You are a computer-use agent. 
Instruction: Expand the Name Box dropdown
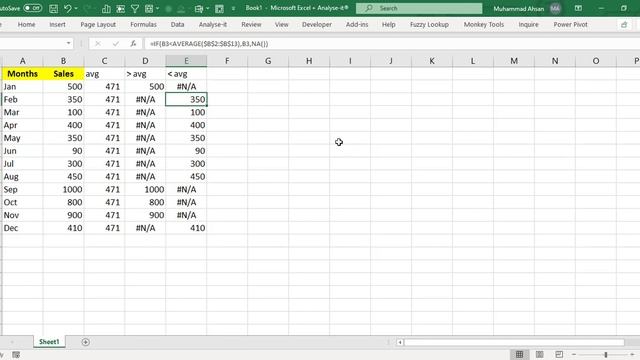[x=68, y=43]
